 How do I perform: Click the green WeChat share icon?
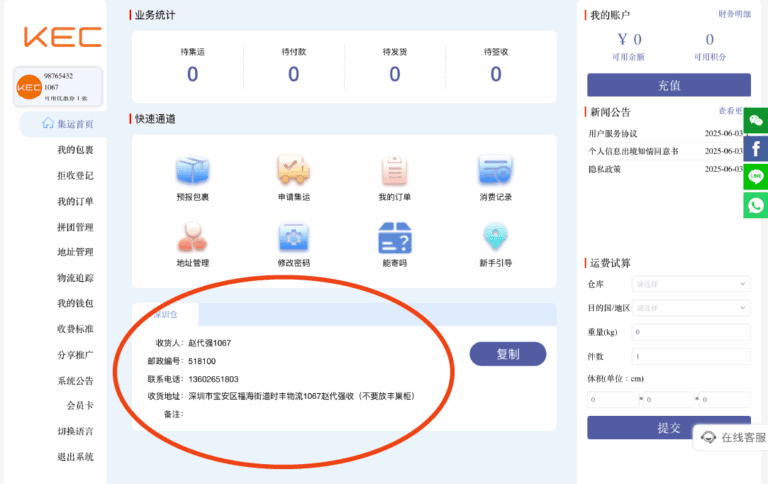[x=756, y=121]
